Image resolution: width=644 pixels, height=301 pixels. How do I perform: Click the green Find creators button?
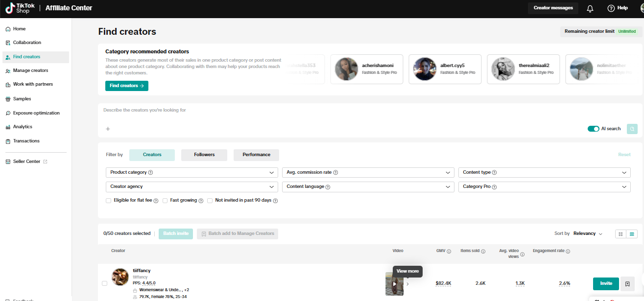point(127,86)
